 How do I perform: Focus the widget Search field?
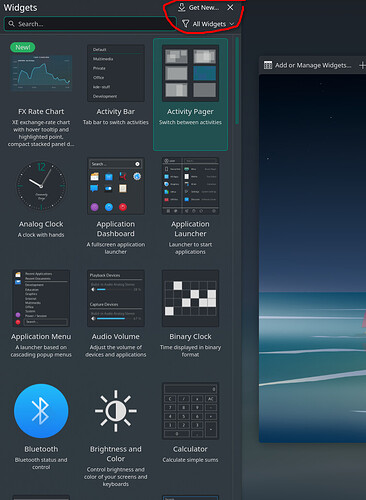[x=90, y=24]
